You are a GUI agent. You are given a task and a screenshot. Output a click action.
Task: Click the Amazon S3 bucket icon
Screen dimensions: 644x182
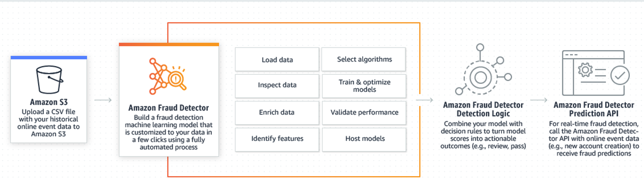[48, 80]
